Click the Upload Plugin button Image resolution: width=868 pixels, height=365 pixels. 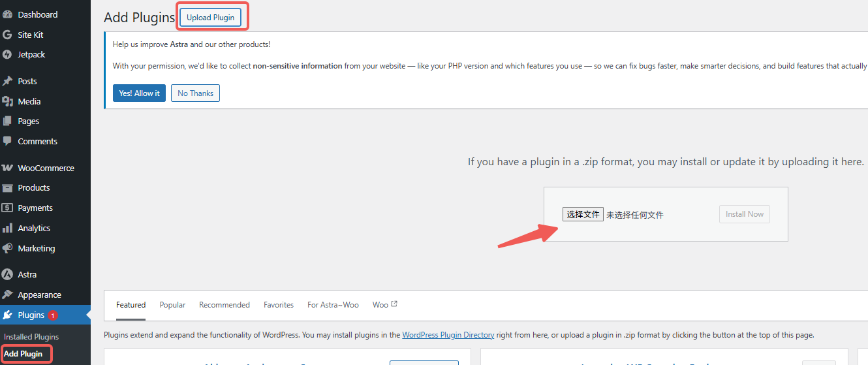(211, 18)
